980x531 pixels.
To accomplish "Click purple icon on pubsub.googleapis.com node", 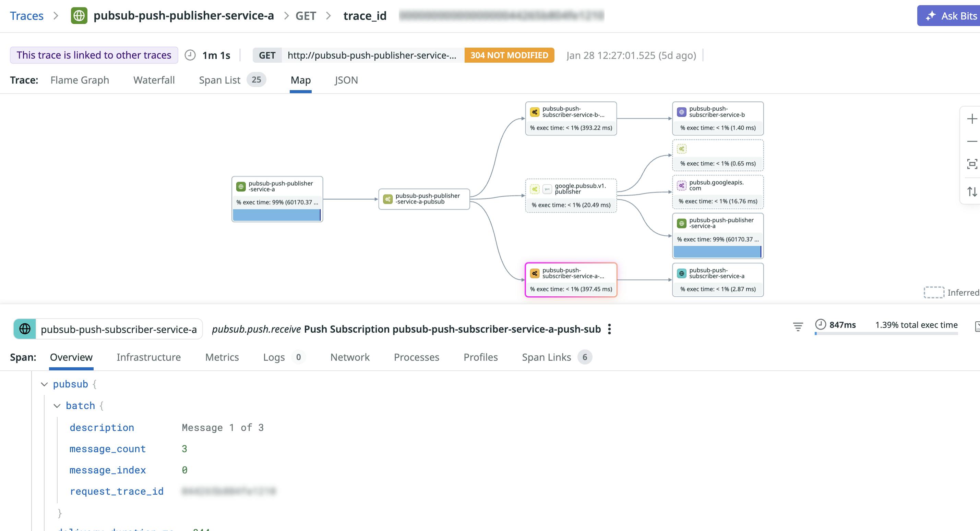I will [681, 185].
